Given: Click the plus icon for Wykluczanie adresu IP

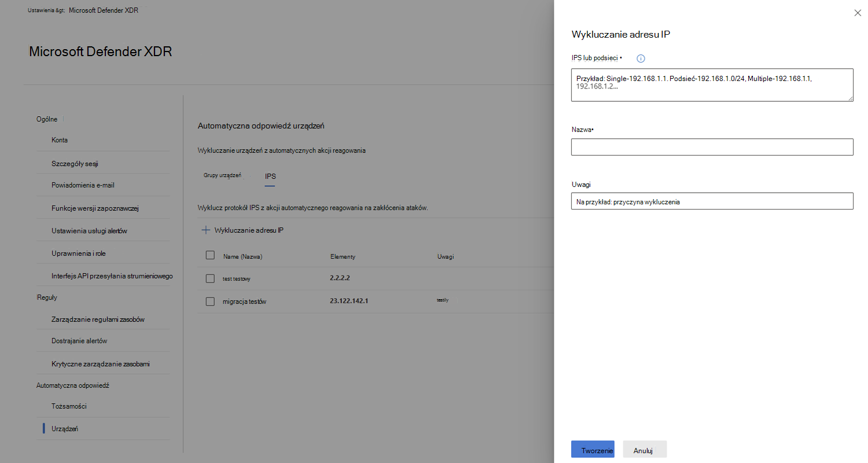Looking at the screenshot, I should point(205,230).
